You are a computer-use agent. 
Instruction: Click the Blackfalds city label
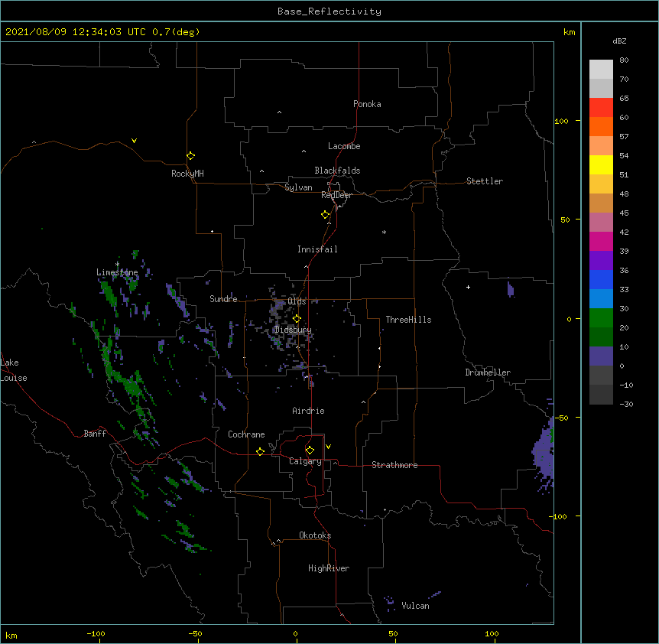pos(337,171)
